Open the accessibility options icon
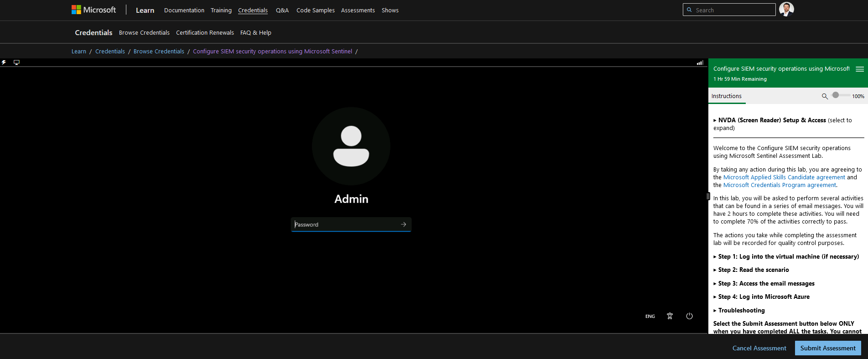868x359 pixels. (670, 316)
